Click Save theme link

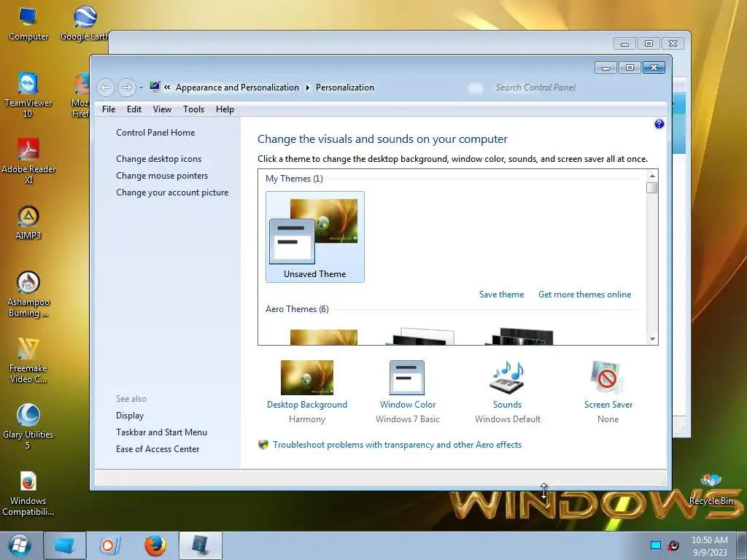pos(501,295)
